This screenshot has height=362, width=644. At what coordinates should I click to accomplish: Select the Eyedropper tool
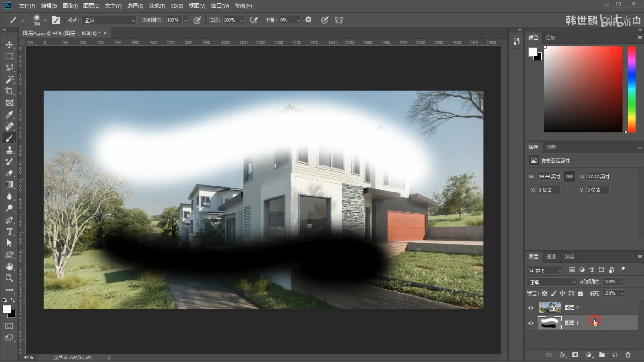point(9,115)
